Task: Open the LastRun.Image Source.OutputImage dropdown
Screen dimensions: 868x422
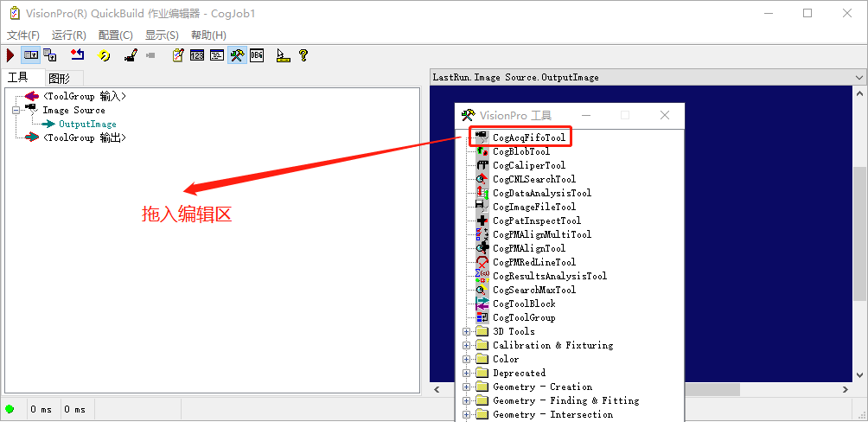Action: point(859,78)
